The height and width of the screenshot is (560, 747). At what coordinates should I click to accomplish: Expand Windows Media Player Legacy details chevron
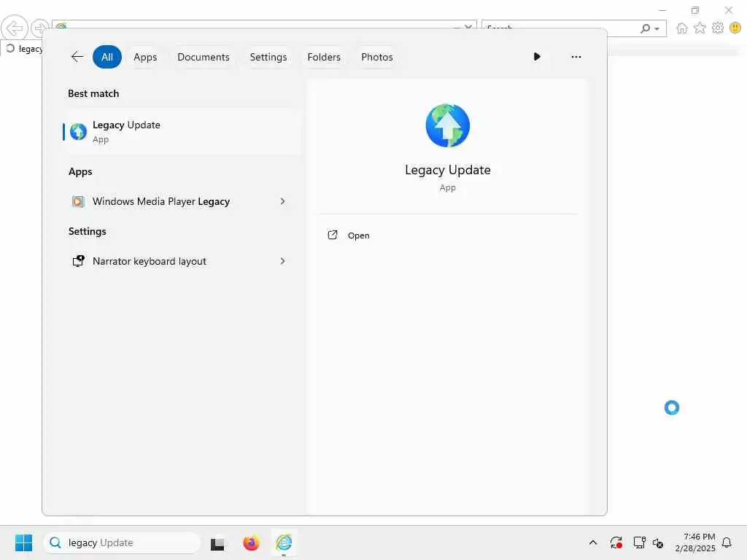tap(282, 201)
